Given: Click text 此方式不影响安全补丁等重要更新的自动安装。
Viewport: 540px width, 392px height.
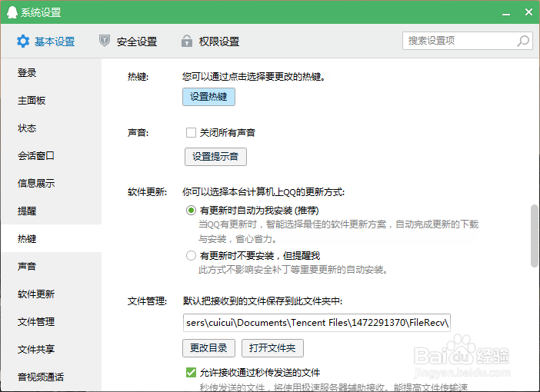Looking at the screenshot, I should (293, 270).
